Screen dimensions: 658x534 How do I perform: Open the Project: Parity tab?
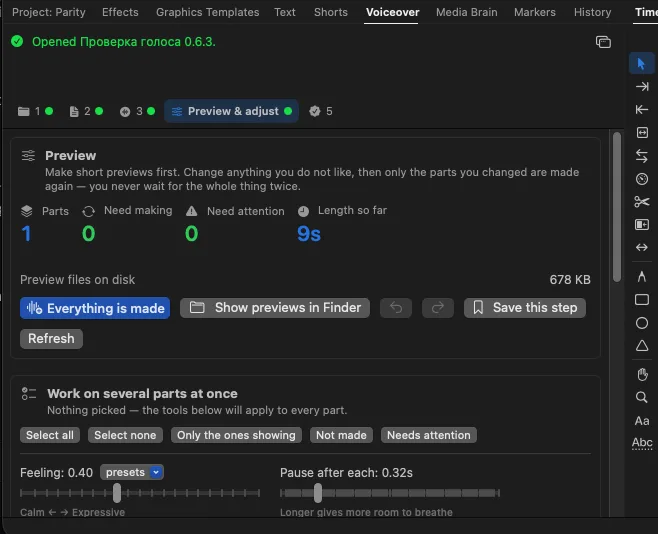(49, 12)
